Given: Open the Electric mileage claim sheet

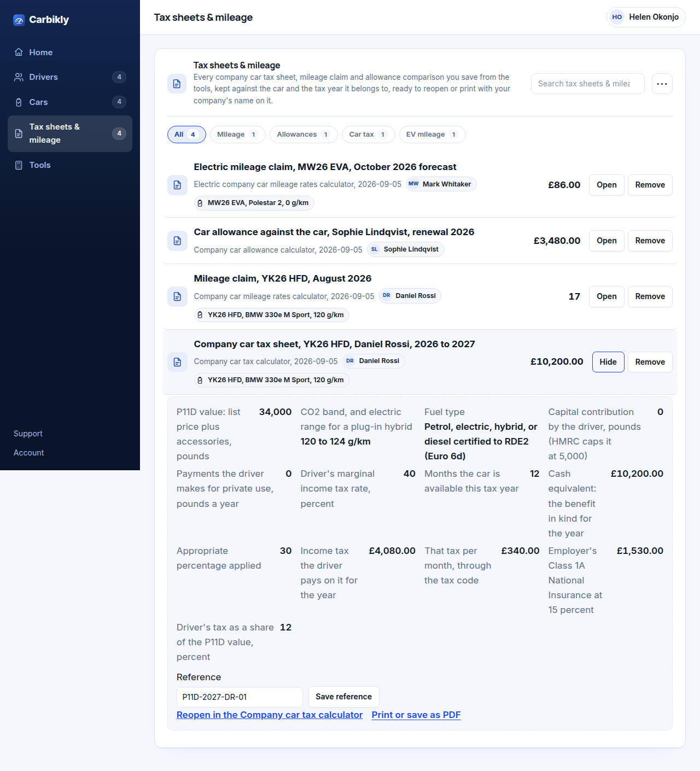Looking at the screenshot, I should coord(606,185).
